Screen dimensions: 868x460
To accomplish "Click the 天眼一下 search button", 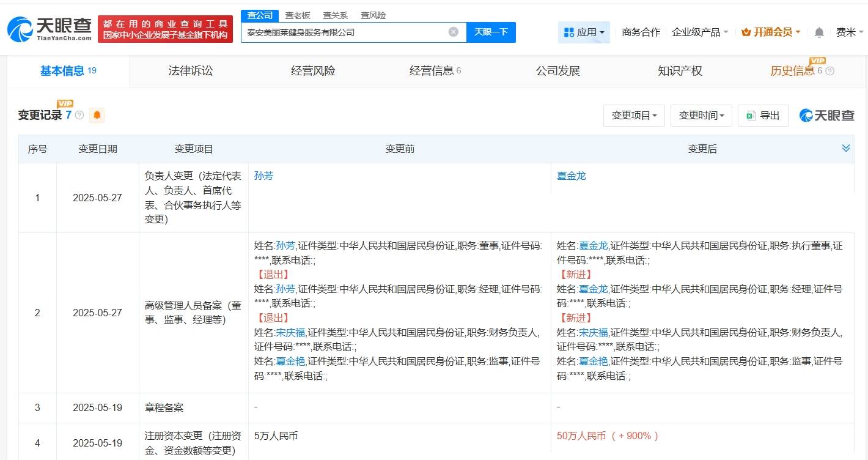I will (491, 32).
